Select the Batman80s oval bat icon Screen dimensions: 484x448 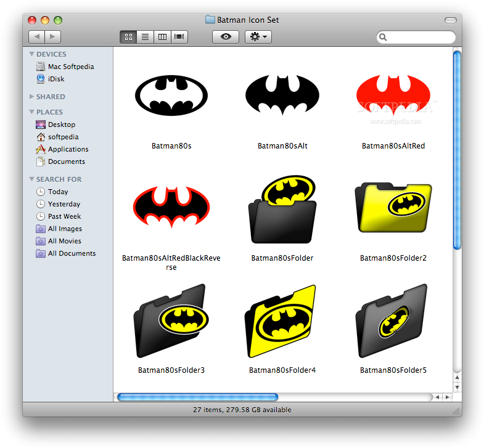point(171,96)
